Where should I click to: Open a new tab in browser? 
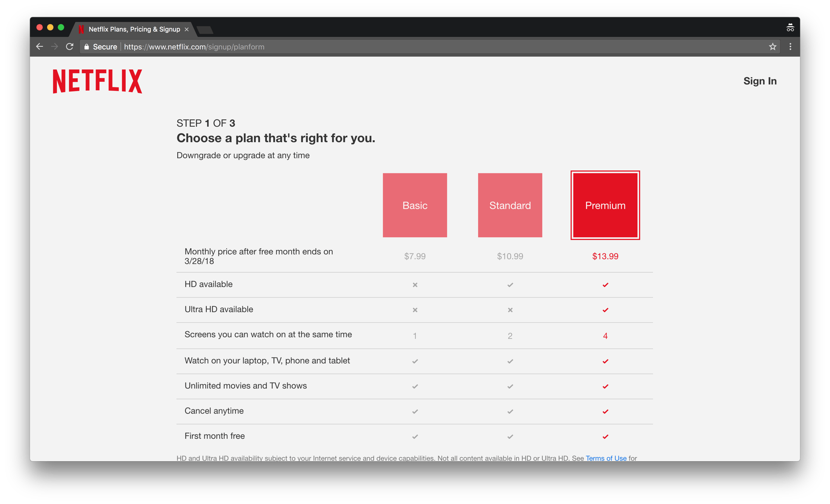click(x=205, y=30)
